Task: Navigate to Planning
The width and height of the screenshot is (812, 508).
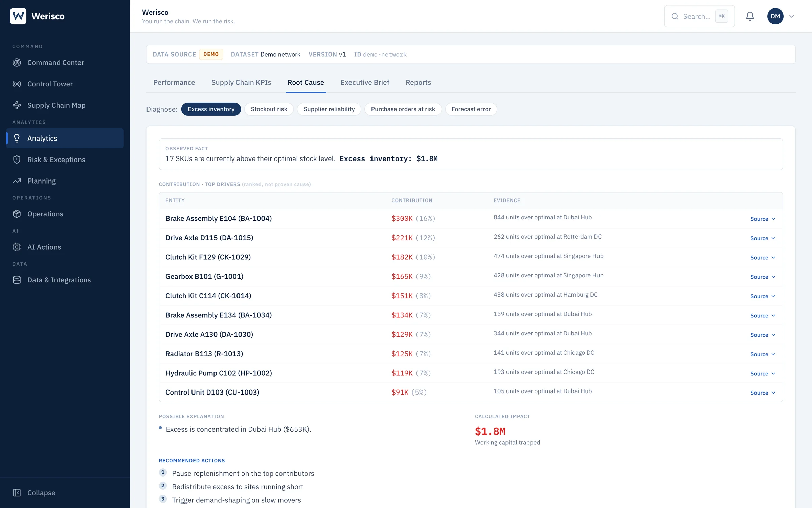Action: click(65, 181)
